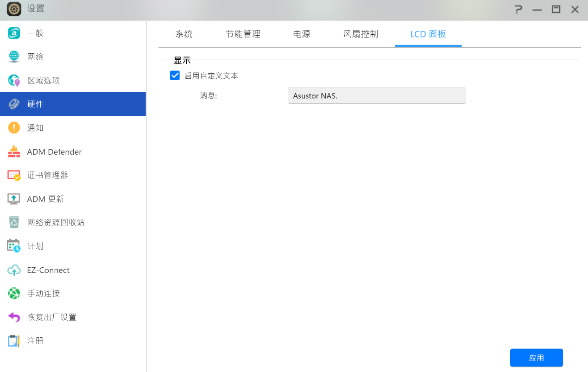Click the ADM Defender firewall icon
Viewport: 588px width, 372px height.
coord(14,151)
